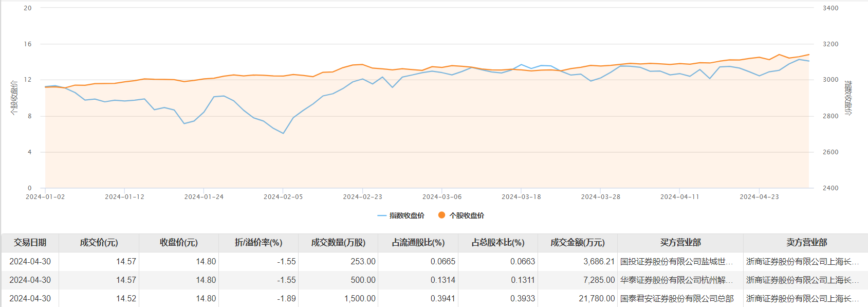Click the date cell in the 253.00 row
This screenshot has height=307, width=868.
[x=30, y=261]
